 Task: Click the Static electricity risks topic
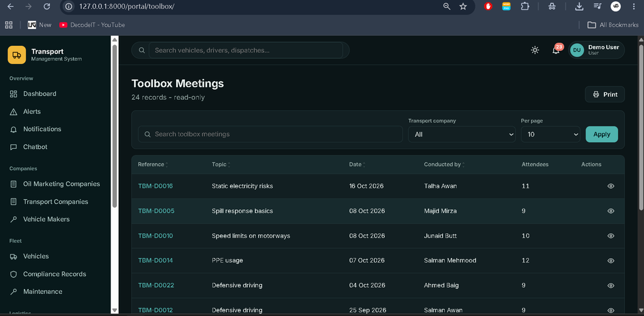tap(242, 186)
